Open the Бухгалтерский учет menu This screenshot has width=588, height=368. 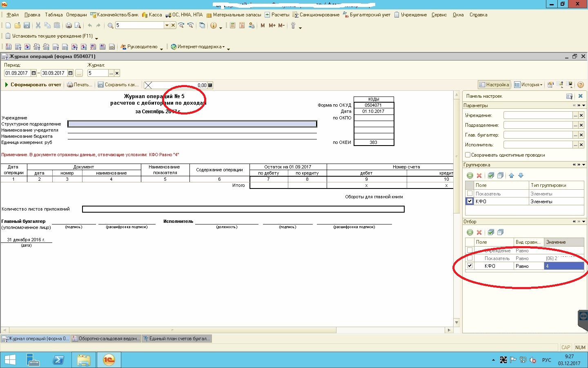pos(366,15)
